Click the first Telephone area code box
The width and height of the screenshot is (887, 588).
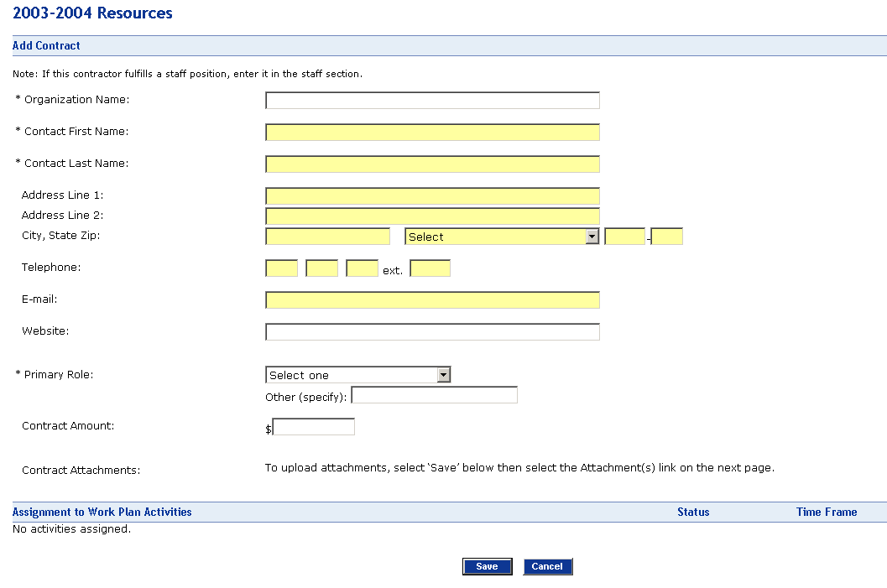point(281,268)
